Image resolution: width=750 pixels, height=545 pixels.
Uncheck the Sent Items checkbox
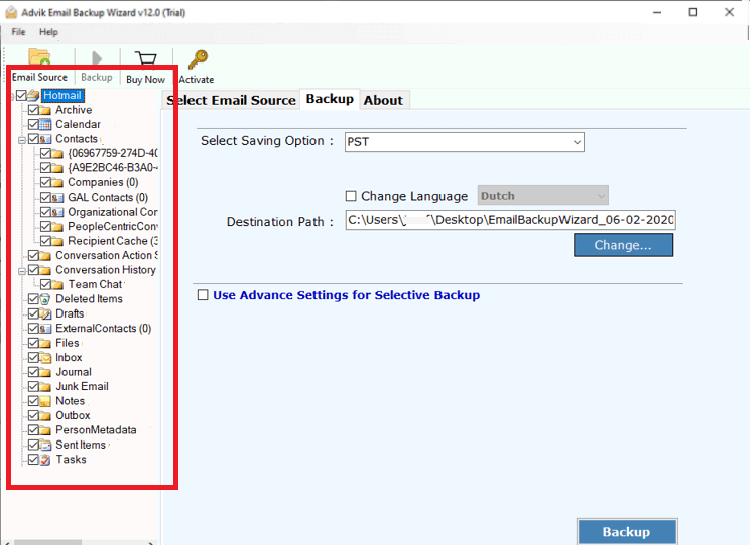click(x=33, y=445)
